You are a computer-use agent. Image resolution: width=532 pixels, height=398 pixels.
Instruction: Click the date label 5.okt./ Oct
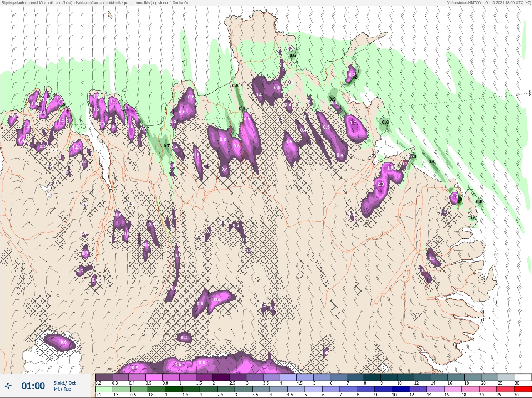[x=64, y=383]
